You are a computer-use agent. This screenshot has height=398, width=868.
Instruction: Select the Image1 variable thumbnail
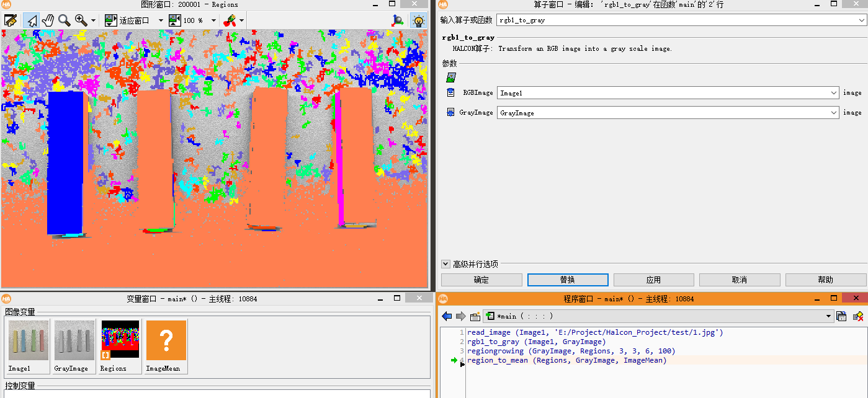(29, 346)
